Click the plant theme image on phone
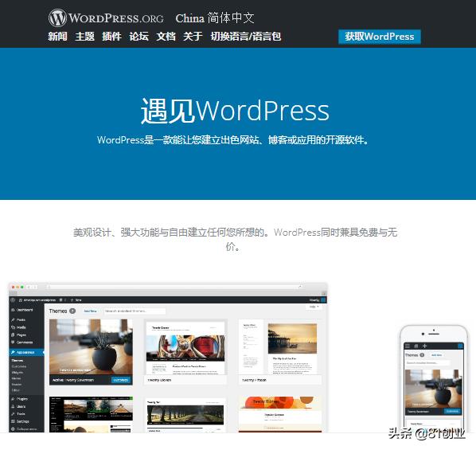 pos(434,389)
